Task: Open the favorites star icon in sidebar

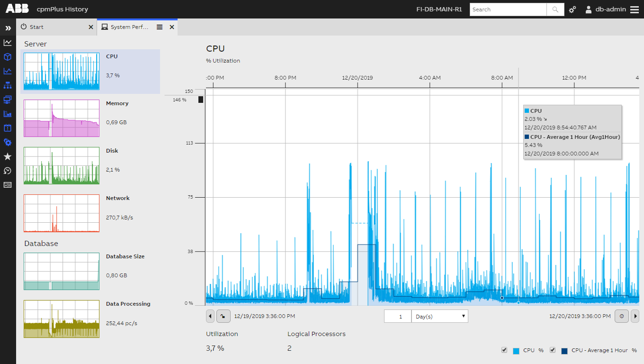Action: [8, 156]
